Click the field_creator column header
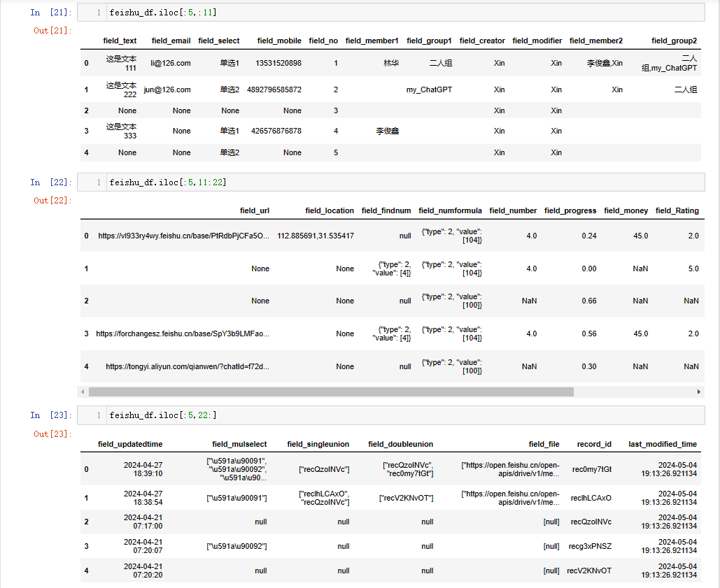This screenshot has height=588, width=720. 482,41
